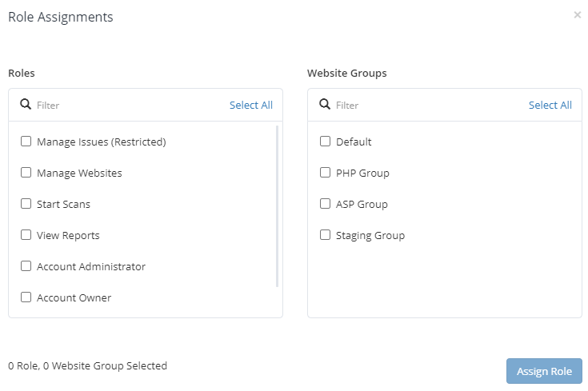Image resolution: width=588 pixels, height=391 pixels.
Task: Check the Account Administrator role
Action: point(26,266)
